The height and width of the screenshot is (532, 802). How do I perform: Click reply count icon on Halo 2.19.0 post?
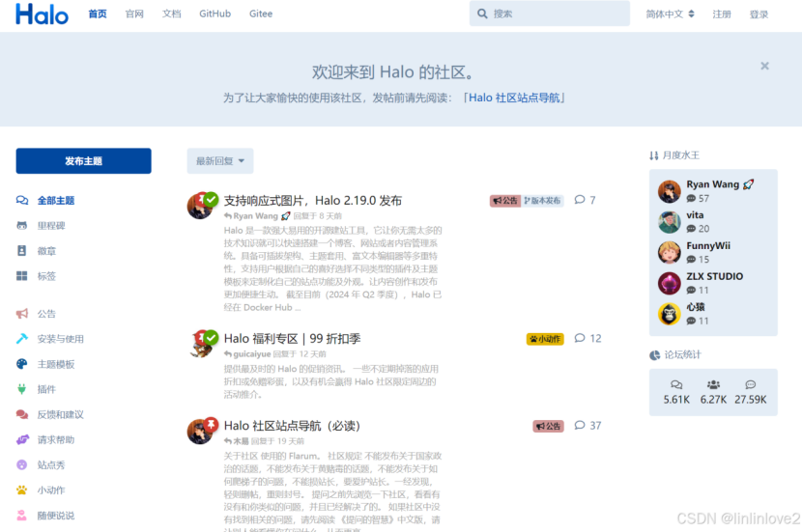[x=580, y=200]
